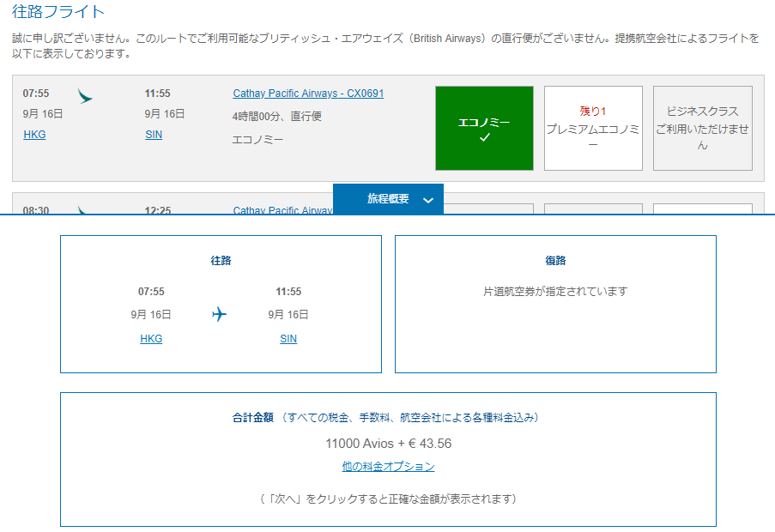
Task: Click the HKG link in the CX0691 flight row
Action: coord(34,135)
